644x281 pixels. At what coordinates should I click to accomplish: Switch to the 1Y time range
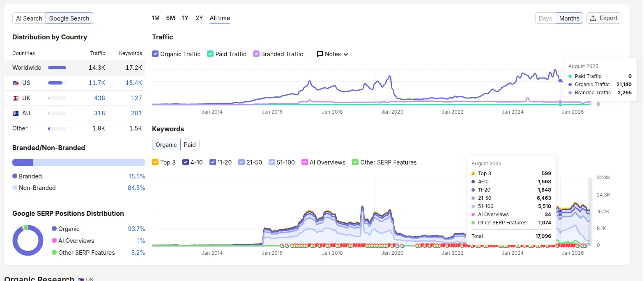[x=185, y=18]
